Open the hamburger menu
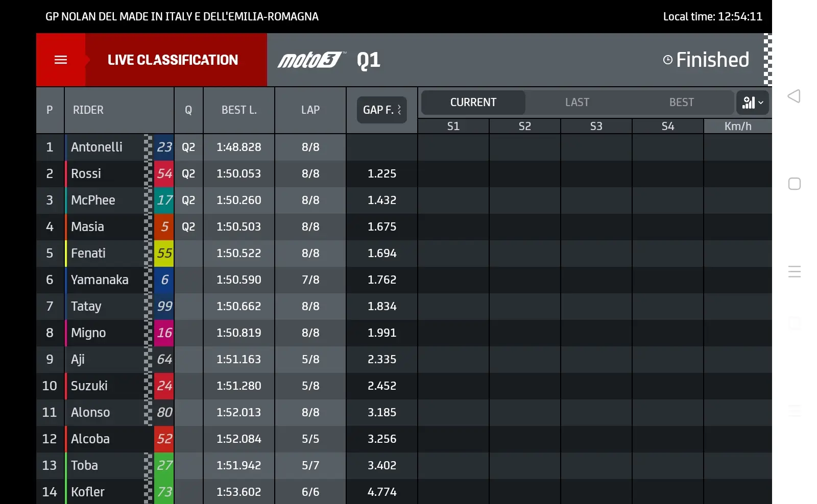 pos(61,60)
